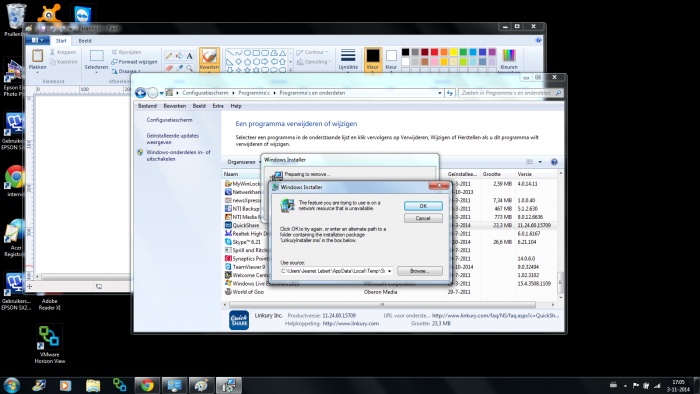Pick the red color in Paint palette
This screenshot has width=700, height=394.
point(434,52)
